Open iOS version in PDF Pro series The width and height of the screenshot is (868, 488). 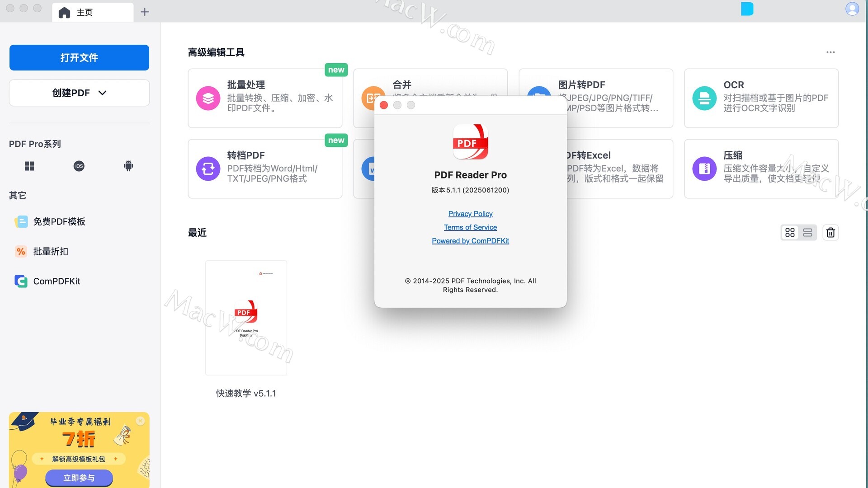79,166
